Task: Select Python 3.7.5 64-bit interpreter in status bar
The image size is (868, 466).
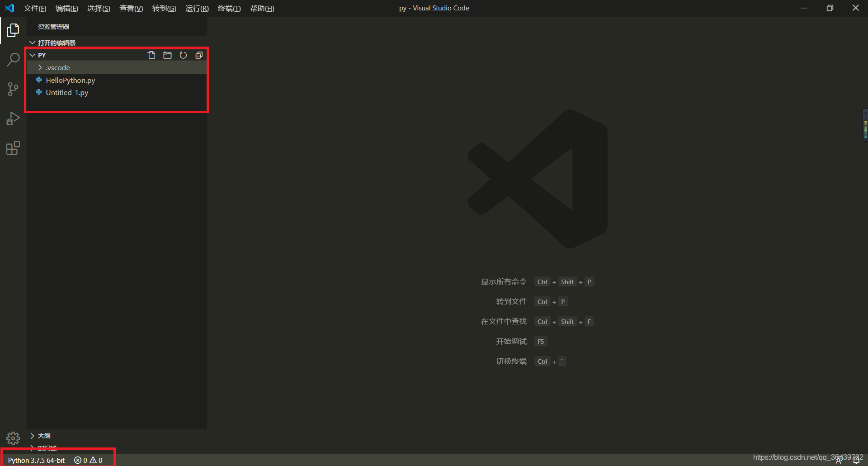Action: click(x=36, y=460)
